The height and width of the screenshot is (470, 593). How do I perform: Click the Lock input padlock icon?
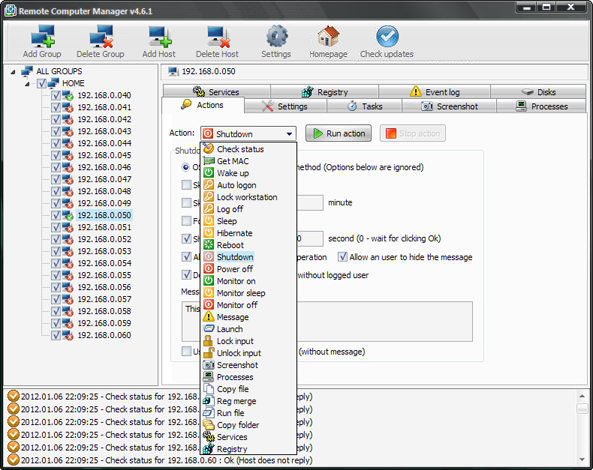pos(208,341)
